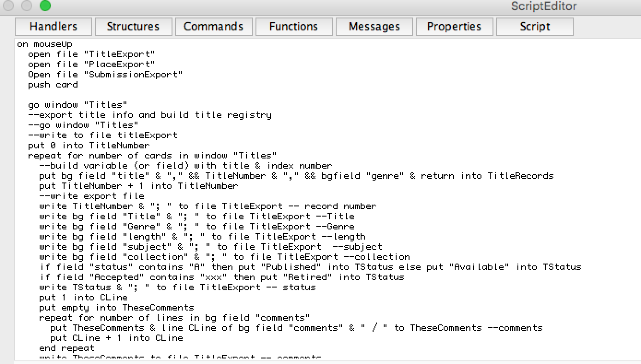Open the Properties list
This screenshot has width=641, height=364.
click(454, 27)
